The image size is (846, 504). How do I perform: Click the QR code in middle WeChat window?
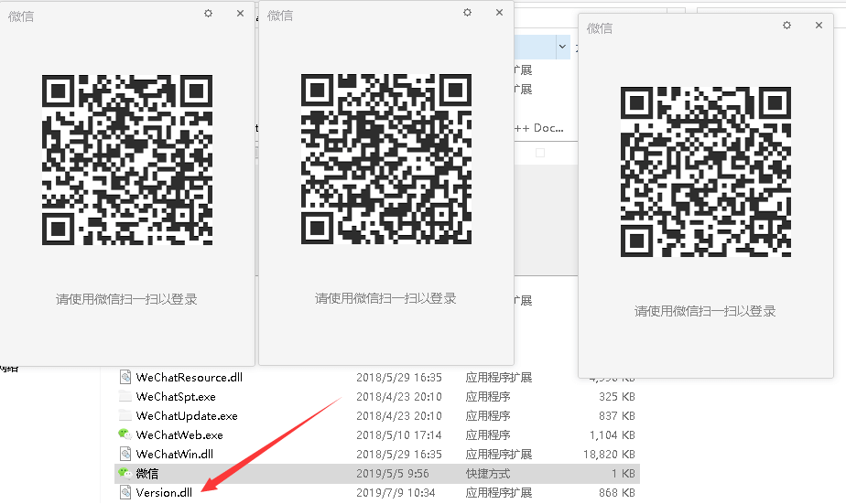pos(386,159)
